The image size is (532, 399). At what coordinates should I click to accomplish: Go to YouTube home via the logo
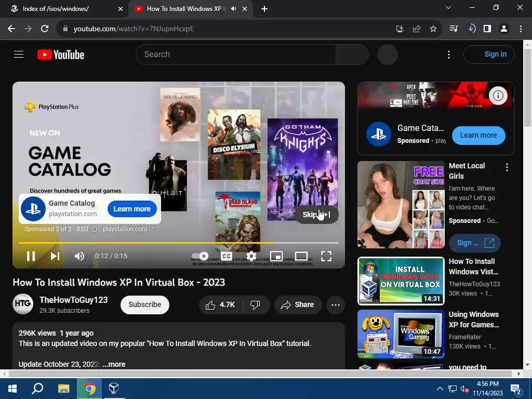(61, 55)
